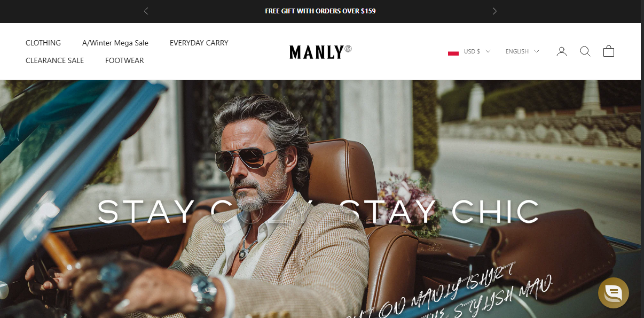The image size is (644, 318).
Task: Open the A/Winter Mega Sale menu
Action: tap(115, 43)
